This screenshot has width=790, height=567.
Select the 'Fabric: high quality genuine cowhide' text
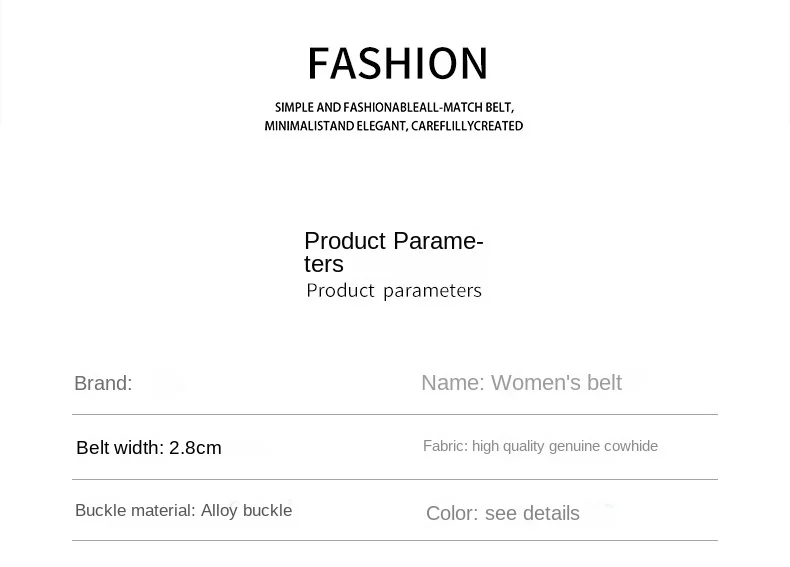point(540,446)
